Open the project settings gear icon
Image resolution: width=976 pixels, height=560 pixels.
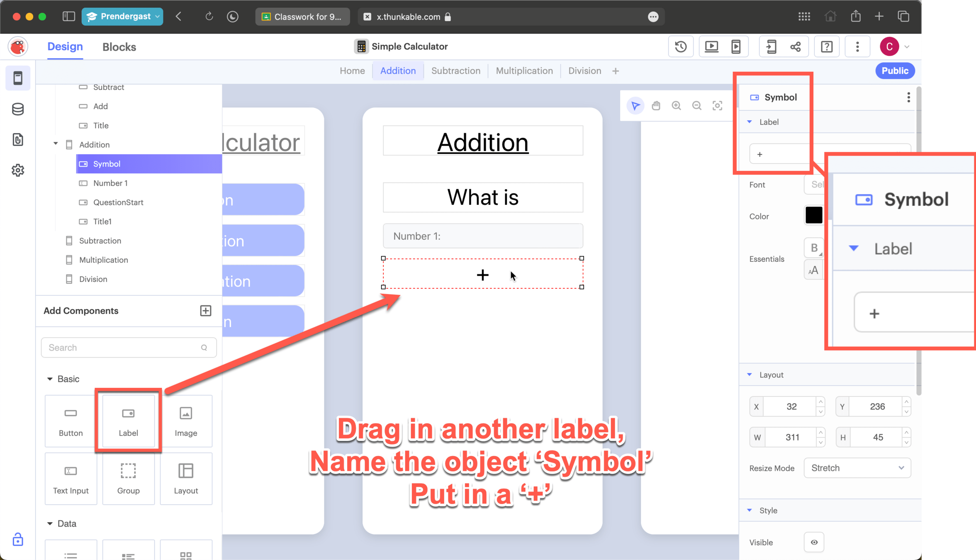(x=18, y=170)
